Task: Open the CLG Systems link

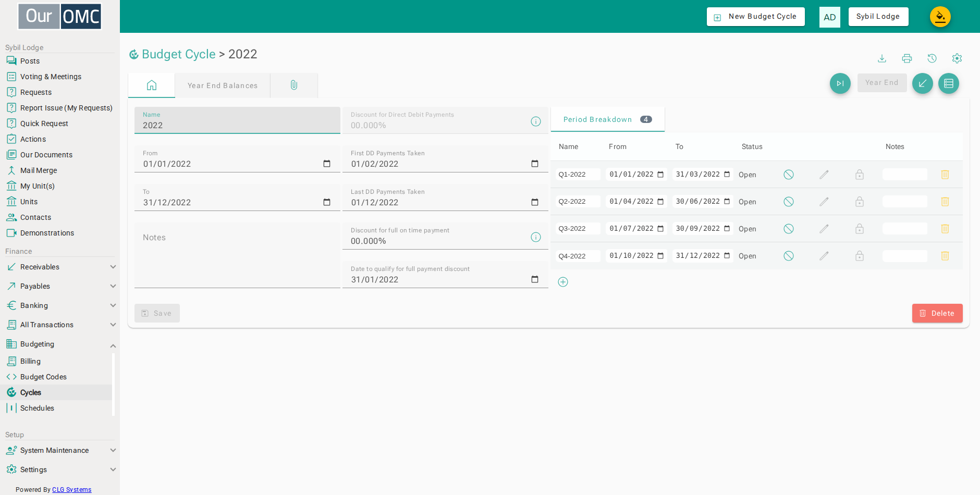Action: 72,490
